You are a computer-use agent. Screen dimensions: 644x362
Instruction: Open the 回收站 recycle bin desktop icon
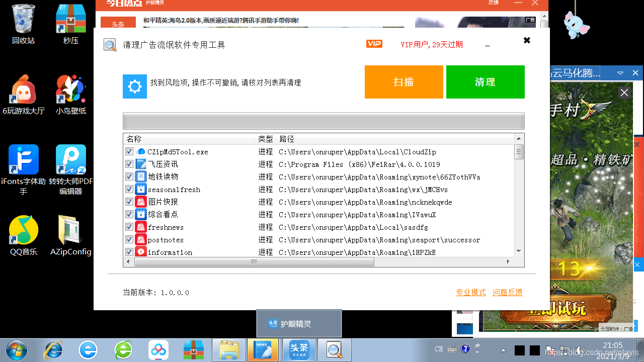point(24,24)
